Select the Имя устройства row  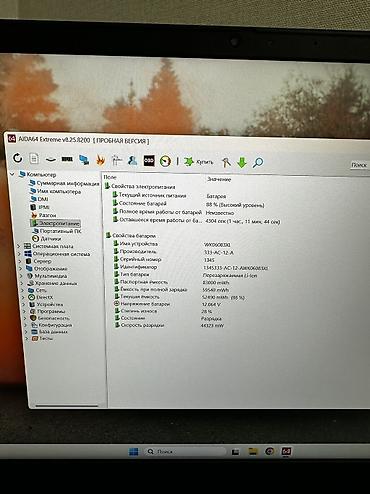tap(138, 244)
